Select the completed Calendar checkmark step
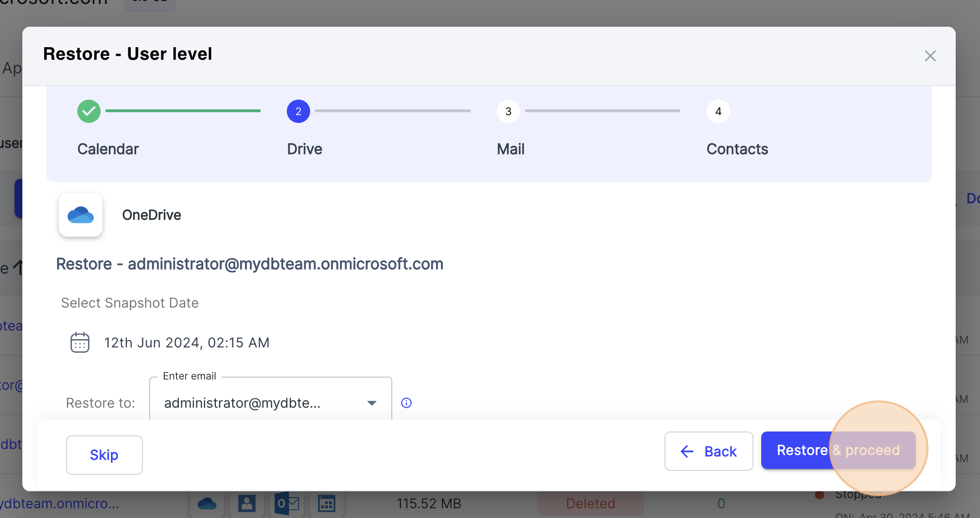 pos(88,111)
